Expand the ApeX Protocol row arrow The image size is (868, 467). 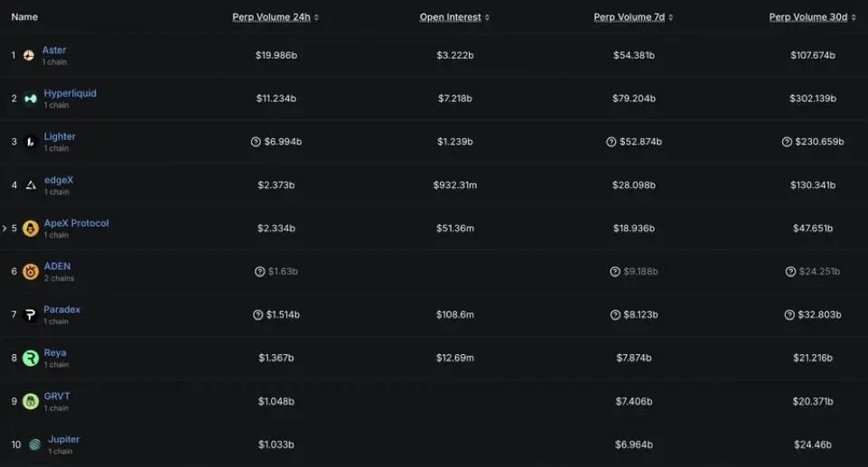[x=4, y=229]
